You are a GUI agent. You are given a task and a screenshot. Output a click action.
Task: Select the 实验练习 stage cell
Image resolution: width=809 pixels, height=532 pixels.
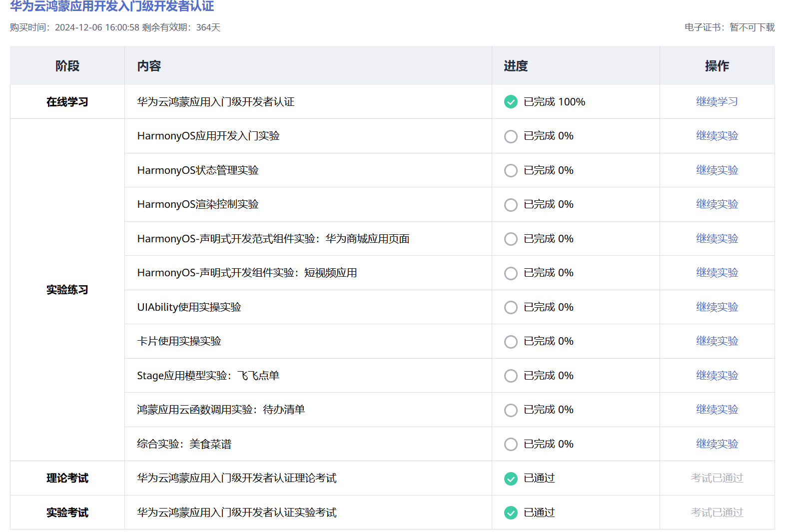point(67,290)
